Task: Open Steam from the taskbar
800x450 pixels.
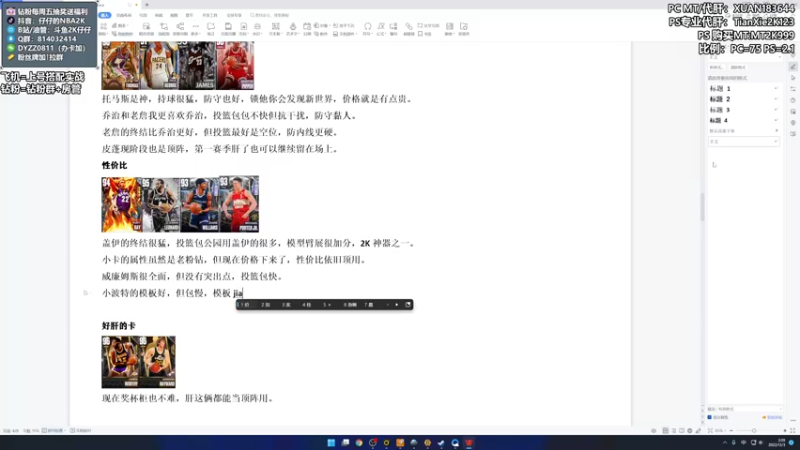Action: [x=441, y=442]
